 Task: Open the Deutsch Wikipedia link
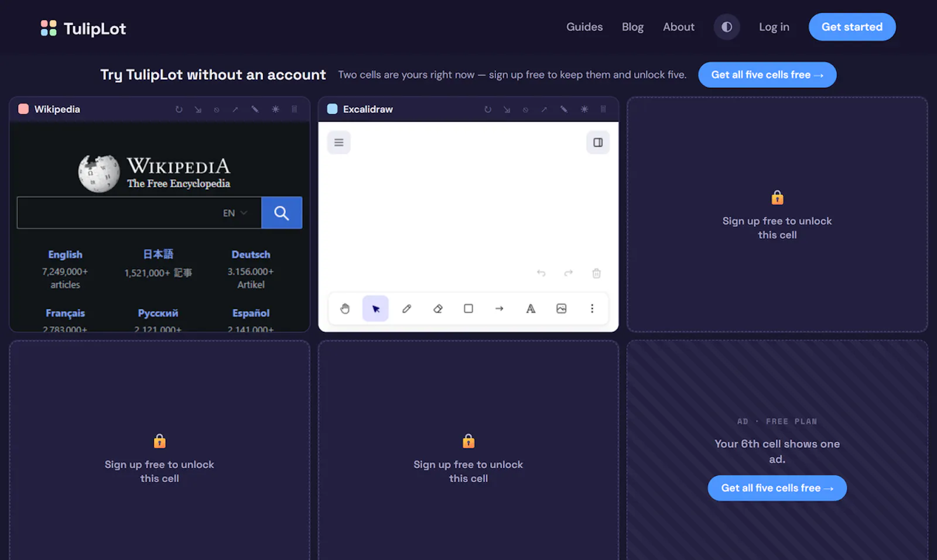pos(251,255)
